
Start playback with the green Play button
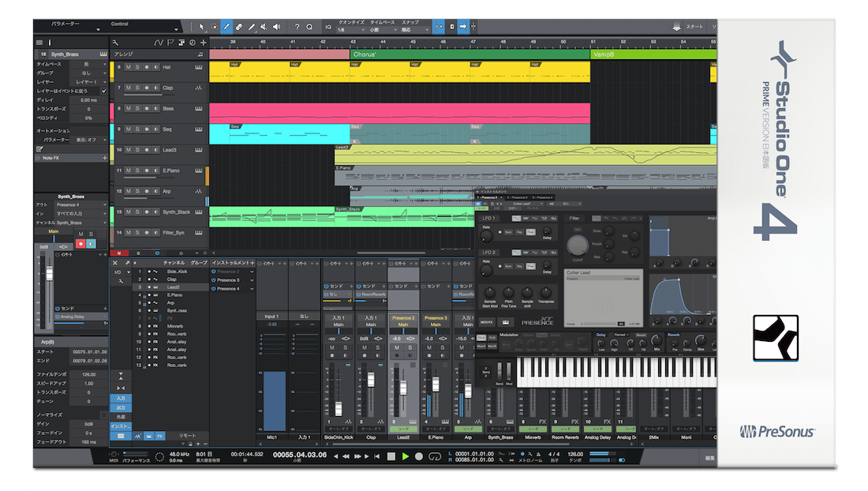(406, 457)
